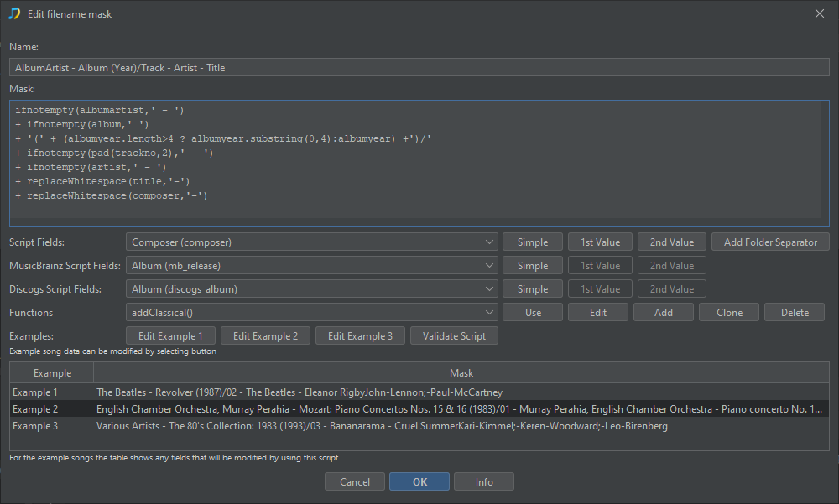Click Simple button in MusicBrainz row
The image size is (839, 504).
click(x=532, y=266)
